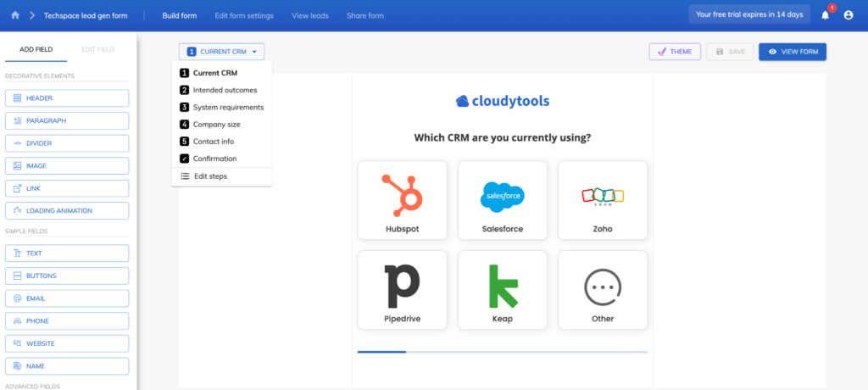
Task: Click the Save button
Action: coord(730,52)
